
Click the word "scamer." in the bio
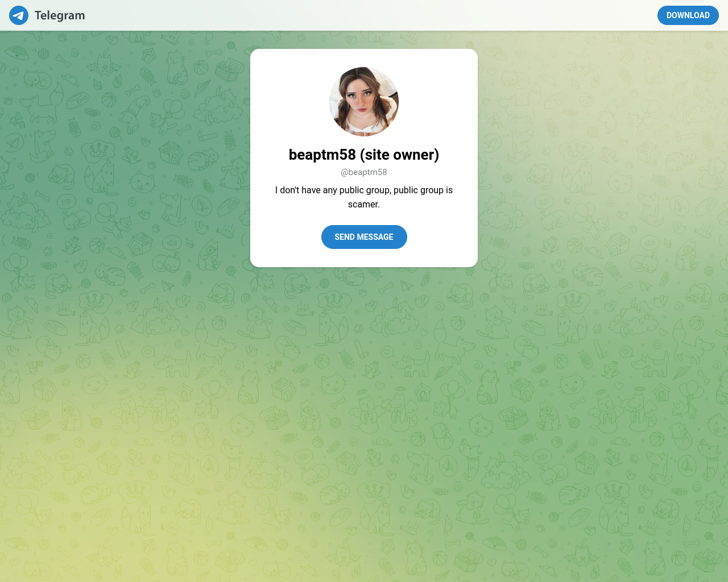coord(364,204)
